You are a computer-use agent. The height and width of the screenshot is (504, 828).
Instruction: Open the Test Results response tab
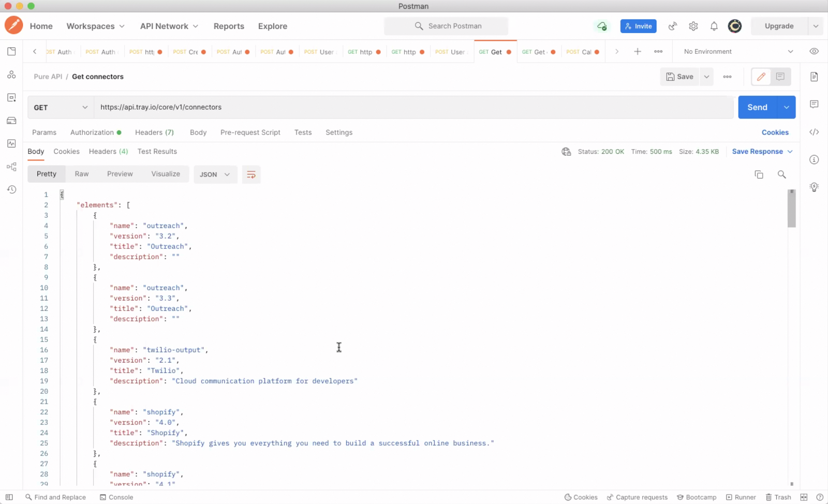click(157, 152)
